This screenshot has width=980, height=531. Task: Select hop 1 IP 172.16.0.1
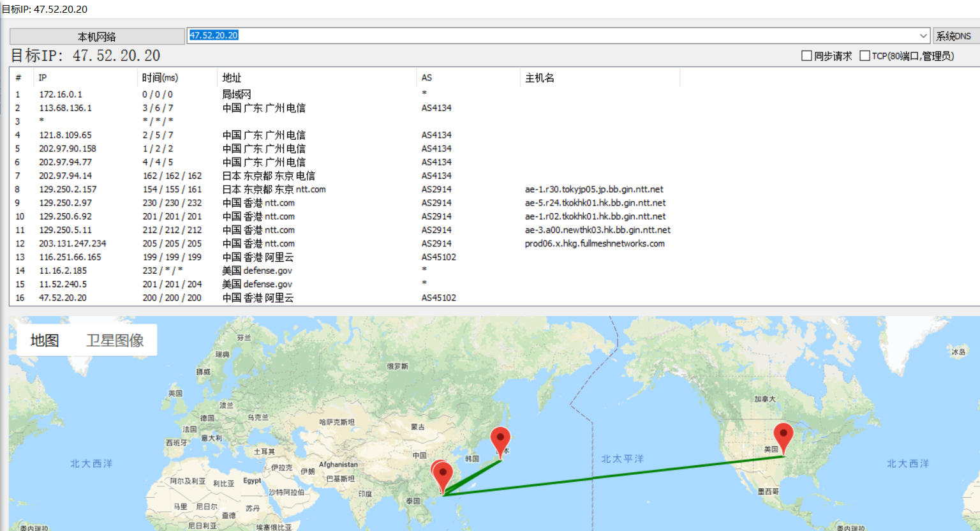click(61, 94)
